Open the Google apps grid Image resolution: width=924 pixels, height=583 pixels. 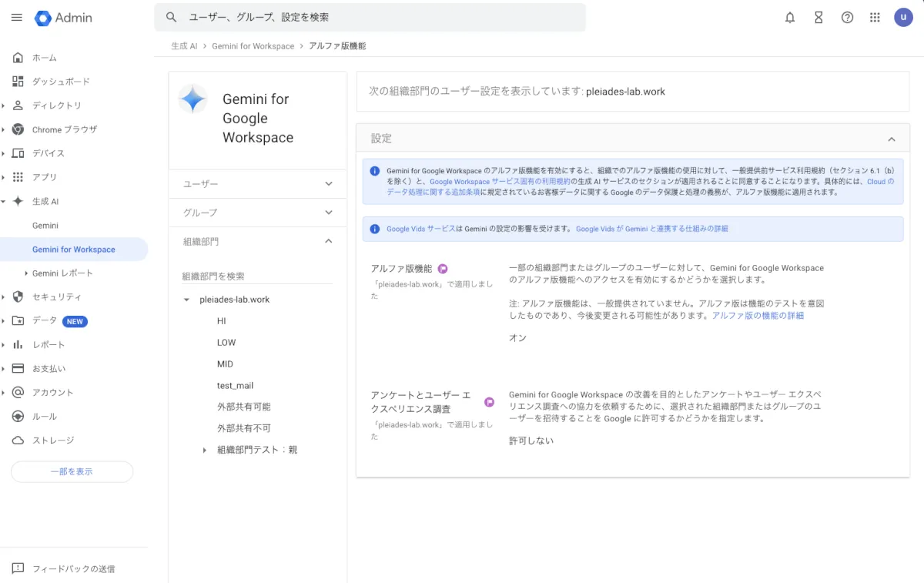pos(875,18)
